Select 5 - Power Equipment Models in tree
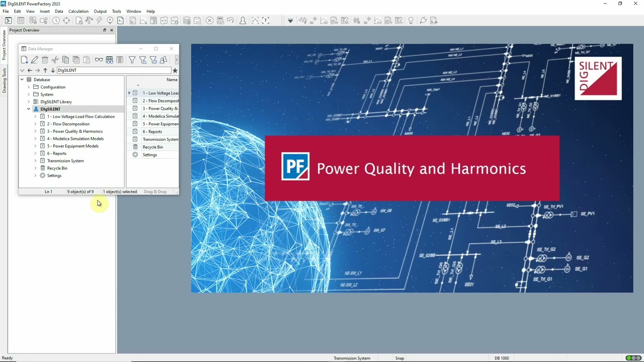The width and height of the screenshot is (644, 362). coord(72,146)
